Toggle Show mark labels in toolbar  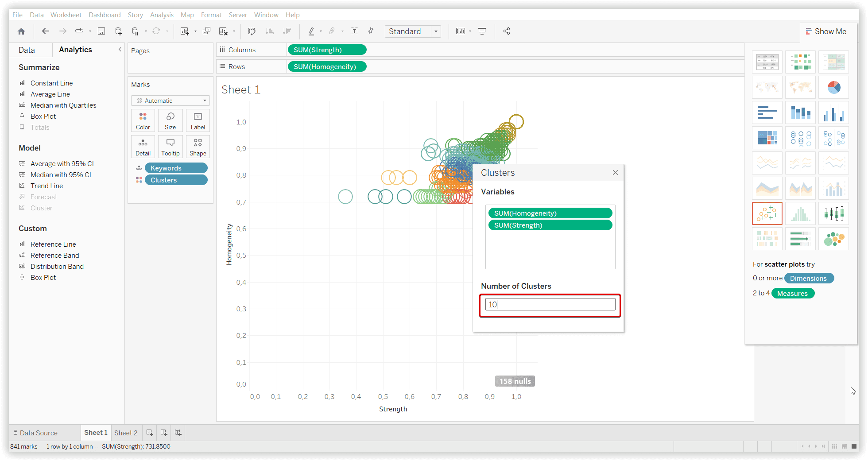pos(354,31)
